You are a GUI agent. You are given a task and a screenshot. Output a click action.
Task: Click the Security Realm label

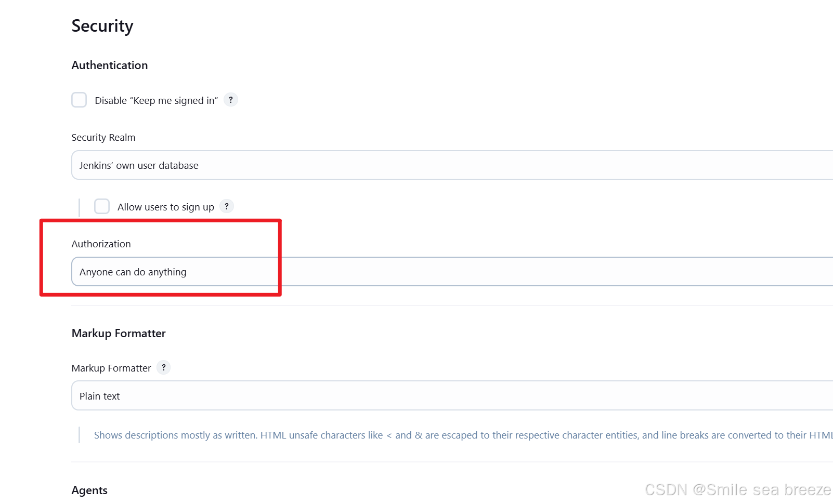point(103,137)
